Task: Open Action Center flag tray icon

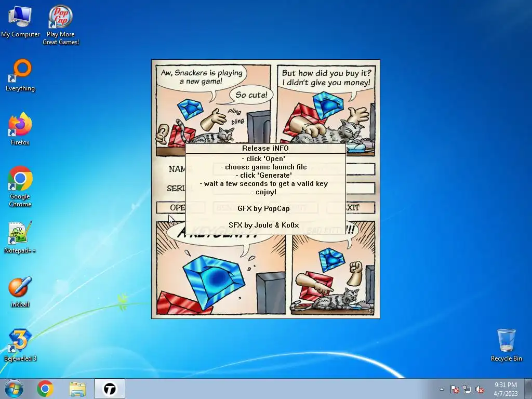Action: pyautogui.click(x=454, y=389)
